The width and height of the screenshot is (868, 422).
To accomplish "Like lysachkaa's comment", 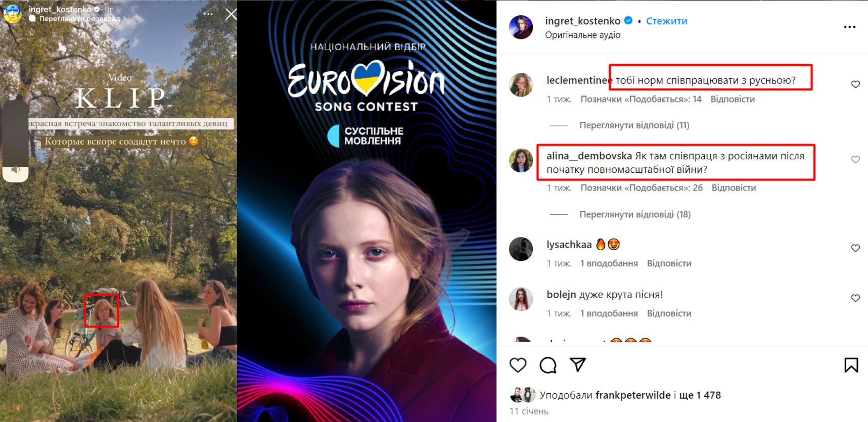I will [x=855, y=248].
